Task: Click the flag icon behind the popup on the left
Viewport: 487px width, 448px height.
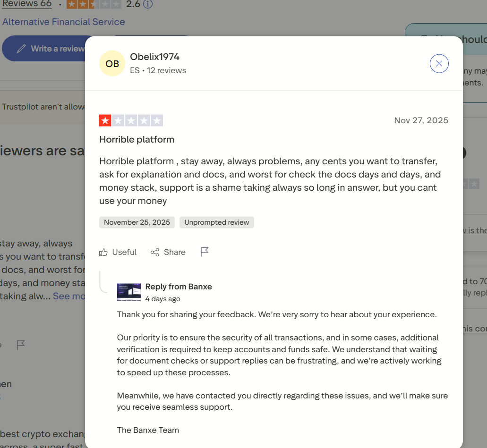Action: pyautogui.click(x=21, y=345)
